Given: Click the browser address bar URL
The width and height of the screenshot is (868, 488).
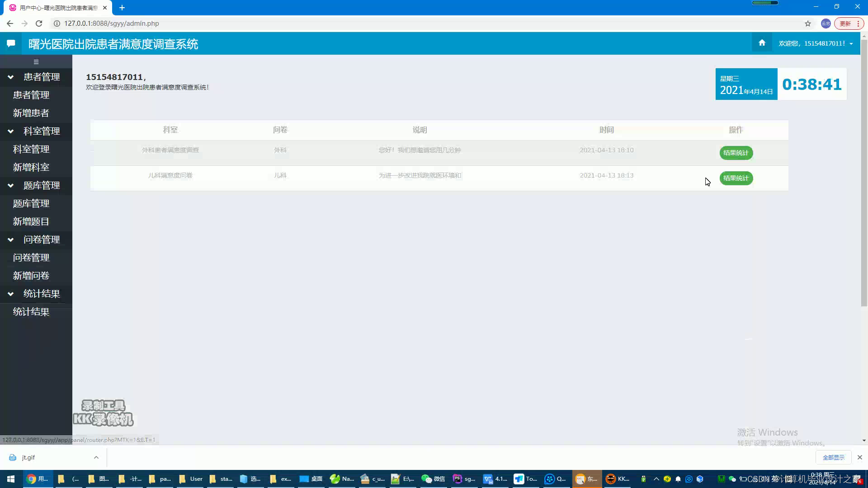Looking at the screenshot, I should point(112,23).
